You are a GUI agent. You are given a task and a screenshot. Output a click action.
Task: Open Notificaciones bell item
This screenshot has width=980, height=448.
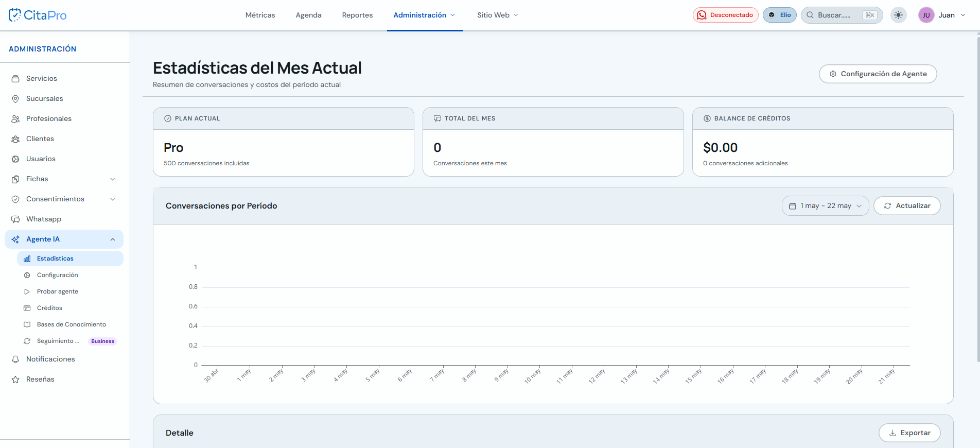pyautogui.click(x=64, y=359)
